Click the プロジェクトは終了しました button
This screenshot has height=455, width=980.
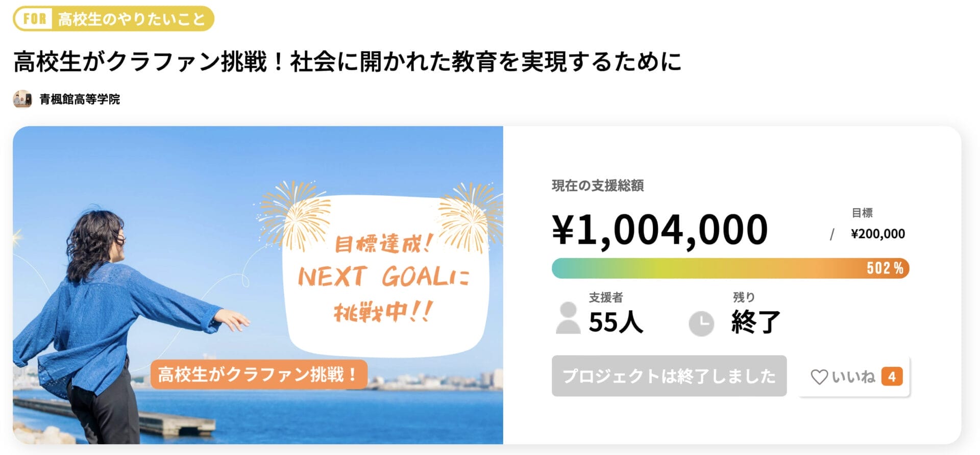670,376
